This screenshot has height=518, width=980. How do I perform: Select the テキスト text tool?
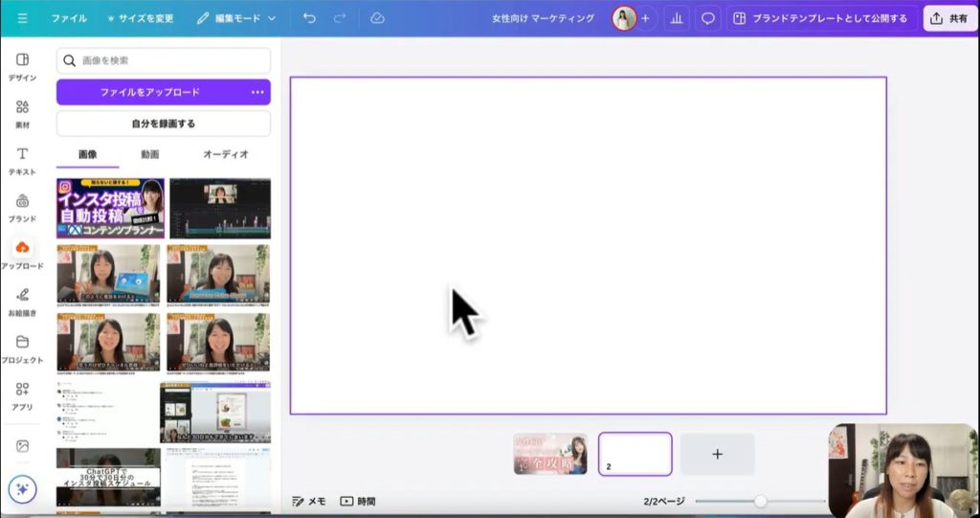coord(22,160)
